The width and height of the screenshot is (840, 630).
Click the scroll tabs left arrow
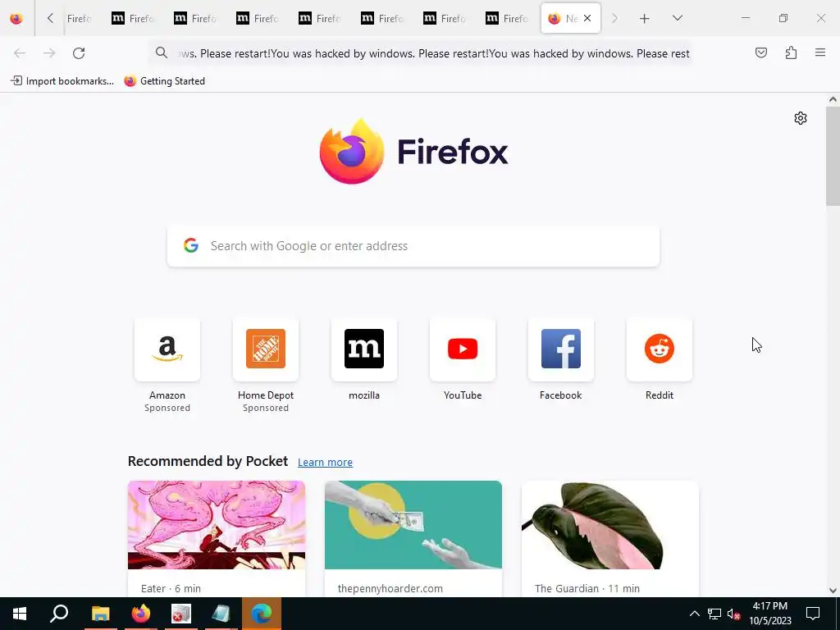click(50, 18)
